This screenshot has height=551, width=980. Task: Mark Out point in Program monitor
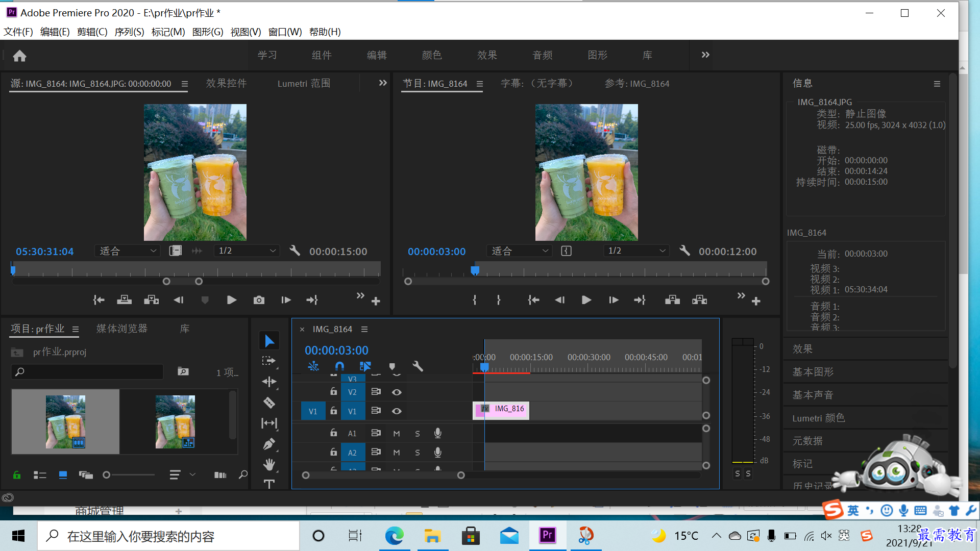(x=499, y=300)
